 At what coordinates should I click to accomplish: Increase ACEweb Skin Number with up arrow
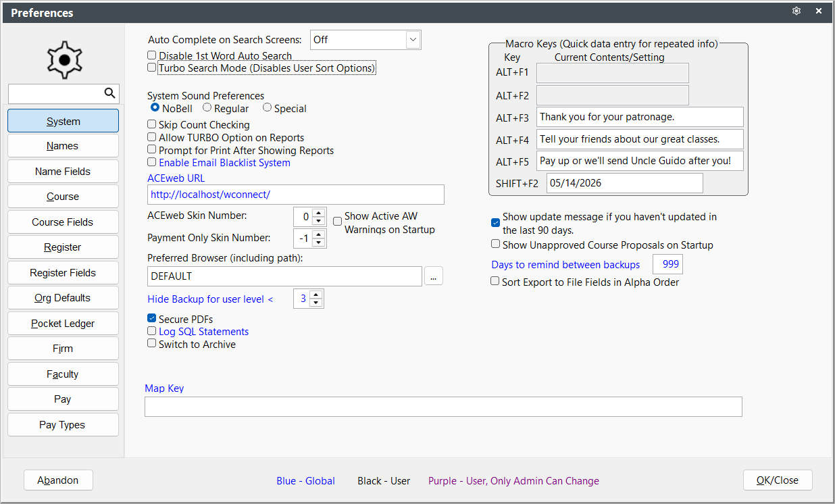318,213
